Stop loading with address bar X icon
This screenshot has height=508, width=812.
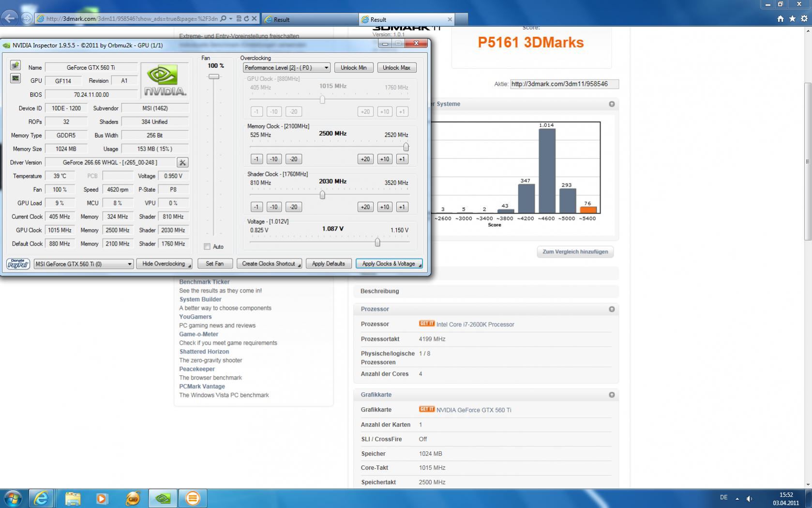click(254, 19)
